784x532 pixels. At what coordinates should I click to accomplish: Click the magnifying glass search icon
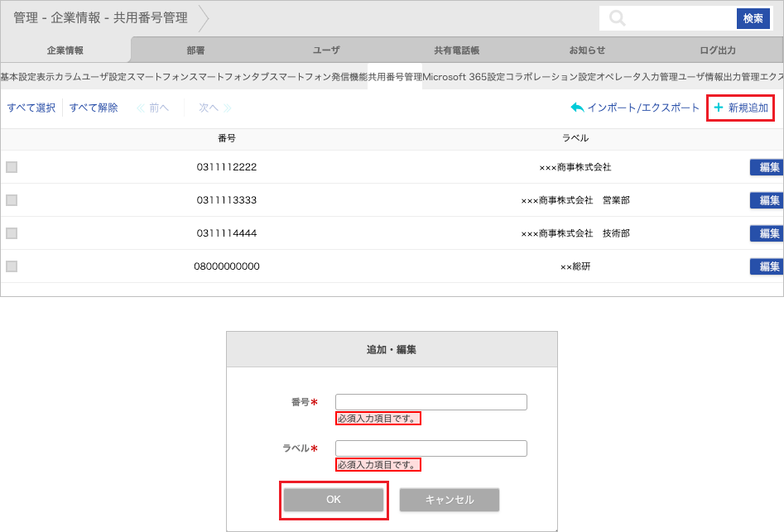click(617, 18)
